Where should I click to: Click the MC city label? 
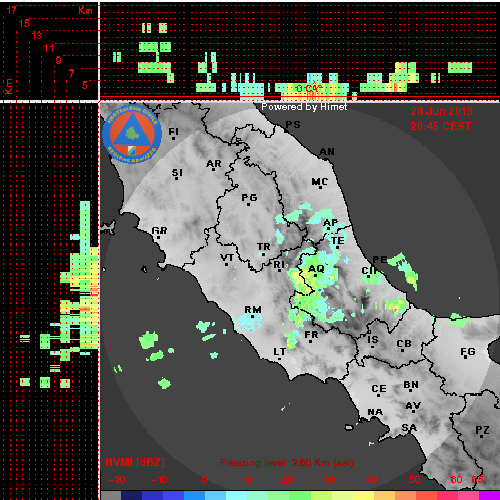320,182
